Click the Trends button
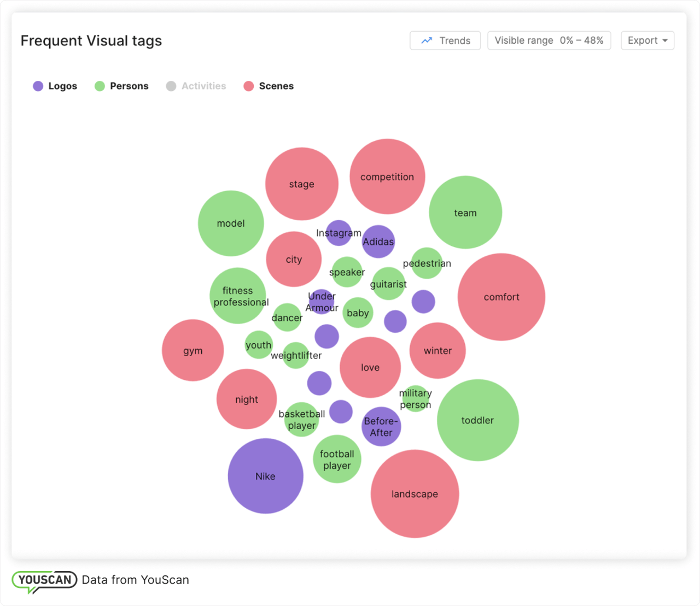 pos(445,40)
